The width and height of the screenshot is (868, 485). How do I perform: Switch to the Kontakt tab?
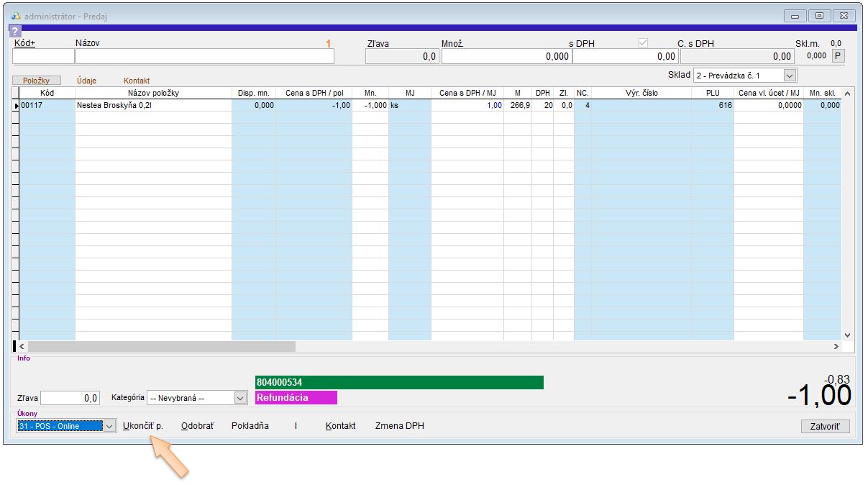point(137,81)
